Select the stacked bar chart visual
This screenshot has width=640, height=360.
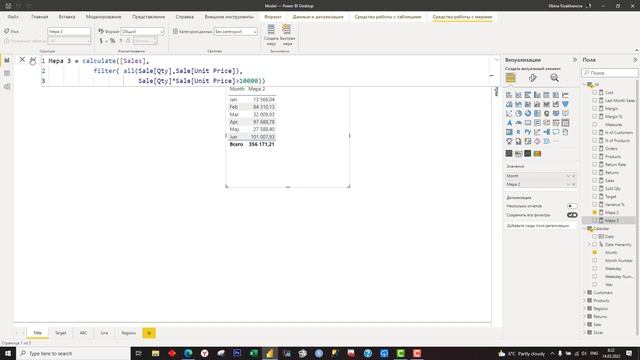click(x=509, y=95)
